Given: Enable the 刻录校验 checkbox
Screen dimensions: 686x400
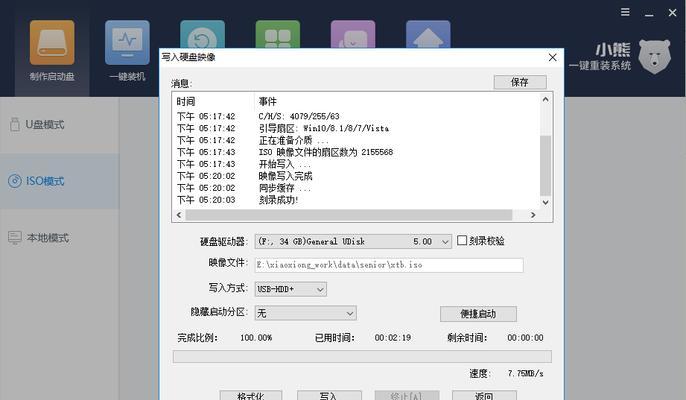Looking at the screenshot, I should point(462,240).
